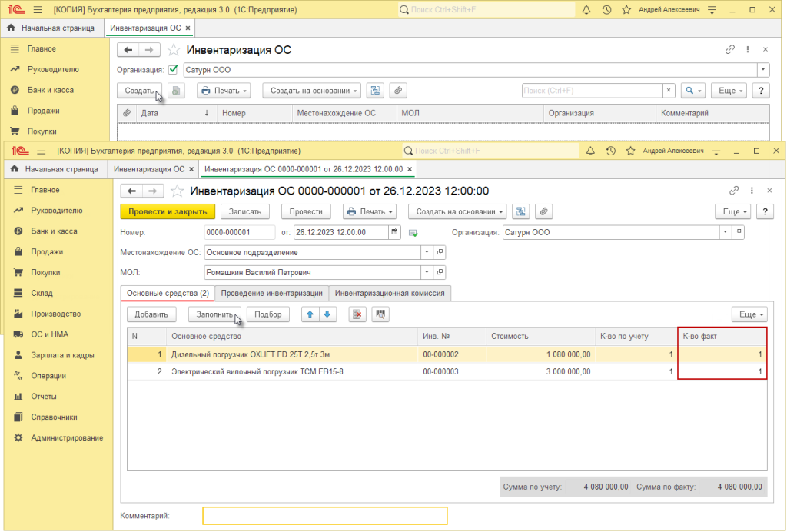The width and height of the screenshot is (787, 532).
Task: Open Создать на основании dropdown in document
Action: point(457,211)
